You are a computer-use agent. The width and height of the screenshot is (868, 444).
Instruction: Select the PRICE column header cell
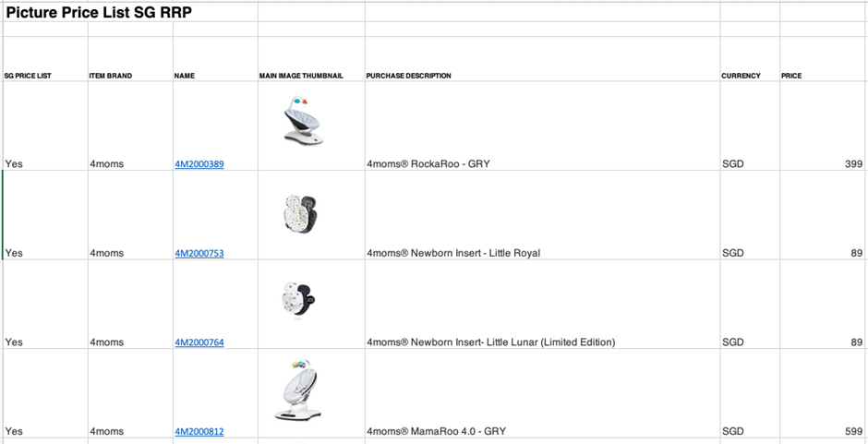tap(824, 59)
